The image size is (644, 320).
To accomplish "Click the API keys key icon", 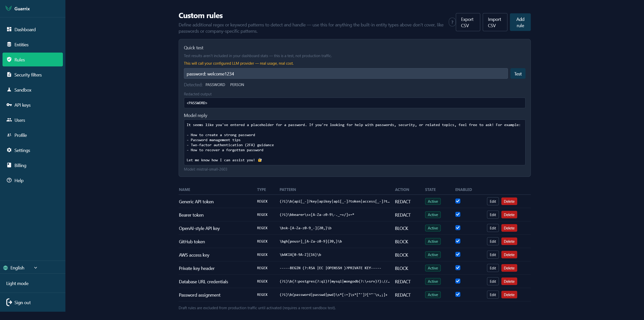I will coord(9,105).
